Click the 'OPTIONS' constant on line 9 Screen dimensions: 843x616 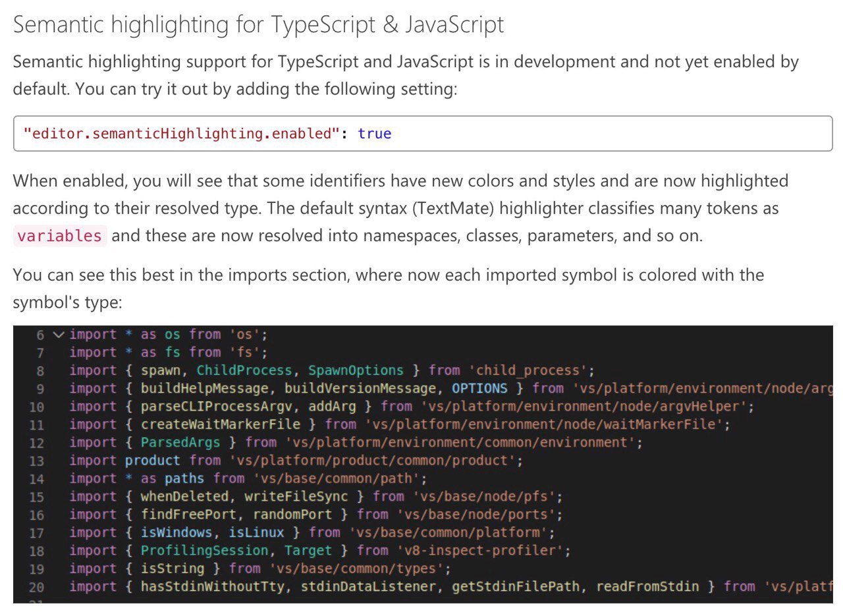coord(479,389)
